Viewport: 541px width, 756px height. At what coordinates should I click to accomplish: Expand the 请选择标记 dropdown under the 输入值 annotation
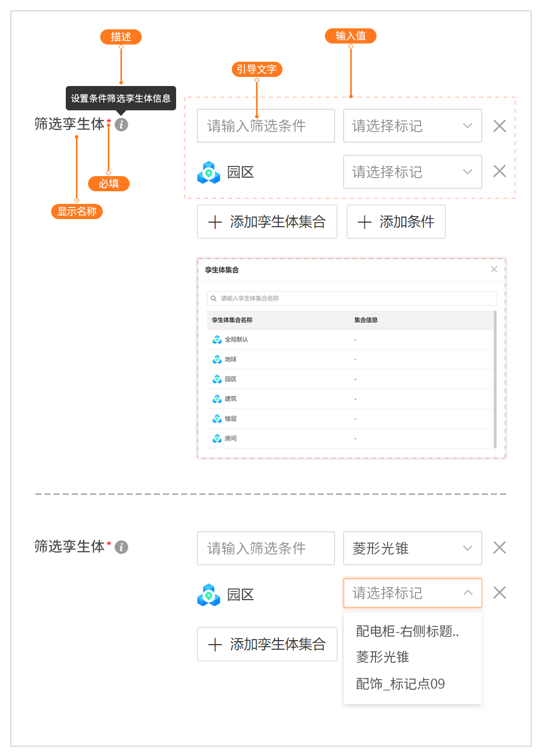click(x=412, y=126)
